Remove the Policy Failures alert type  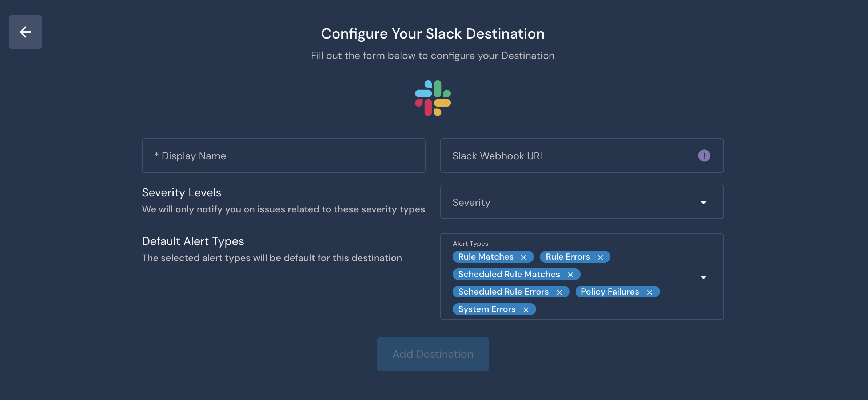click(650, 292)
